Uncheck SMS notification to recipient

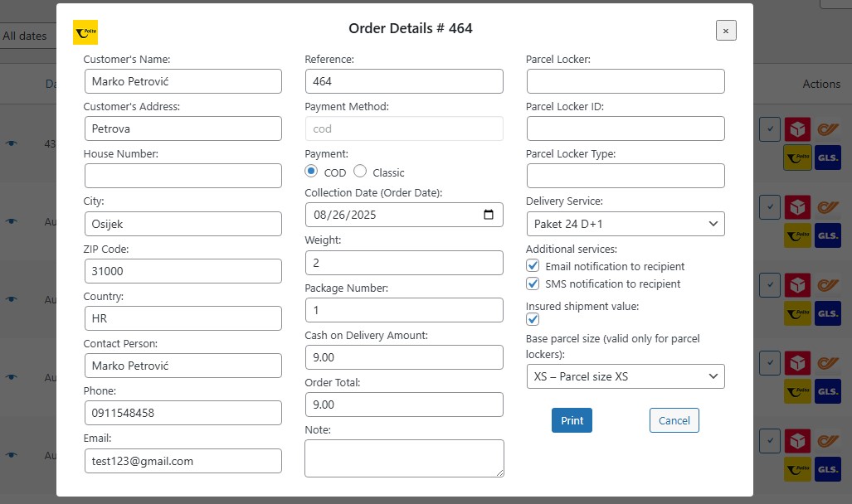tap(533, 283)
